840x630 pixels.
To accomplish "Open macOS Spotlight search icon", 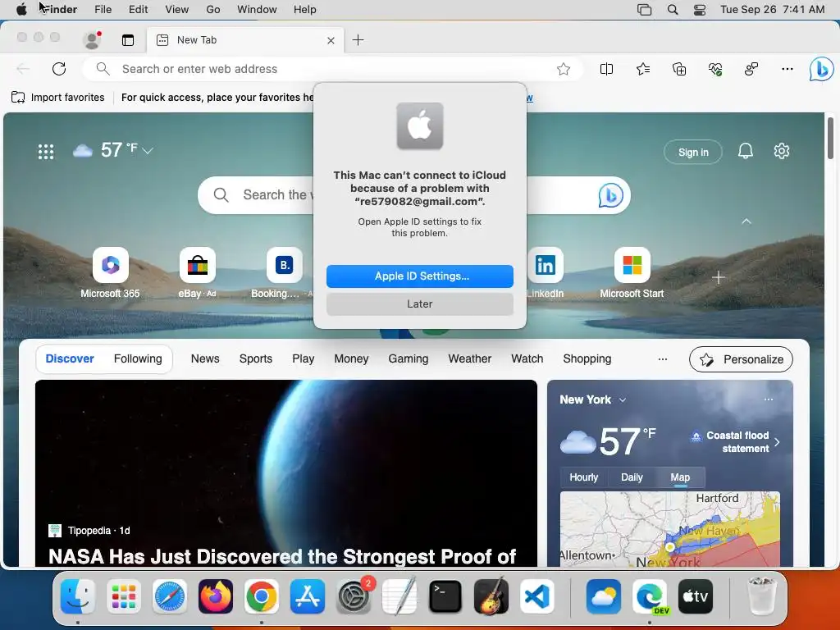I will coord(673,10).
